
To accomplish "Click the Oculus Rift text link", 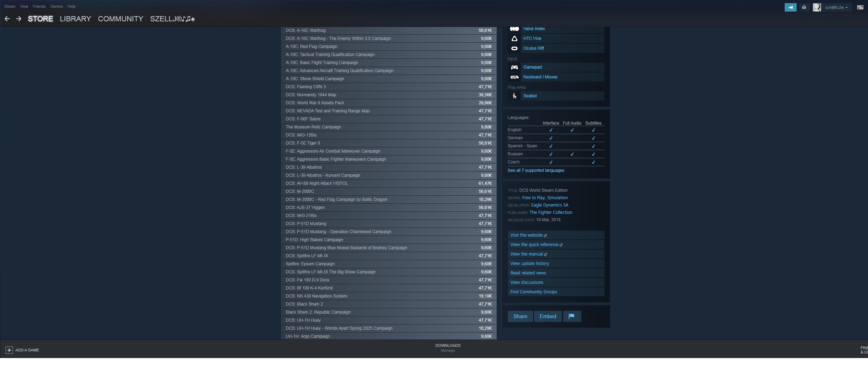I will pyautogui.click(x=533, y=48).
